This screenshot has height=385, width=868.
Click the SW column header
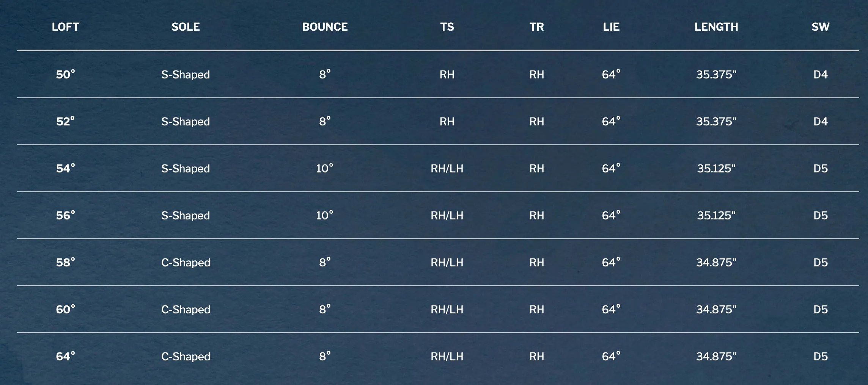pyautogui.click(x=821, y=27)
